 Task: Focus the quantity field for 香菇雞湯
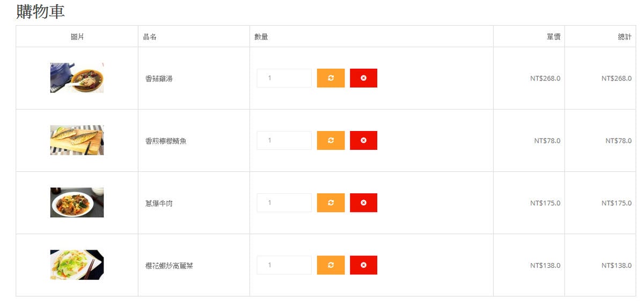point(284,78)
